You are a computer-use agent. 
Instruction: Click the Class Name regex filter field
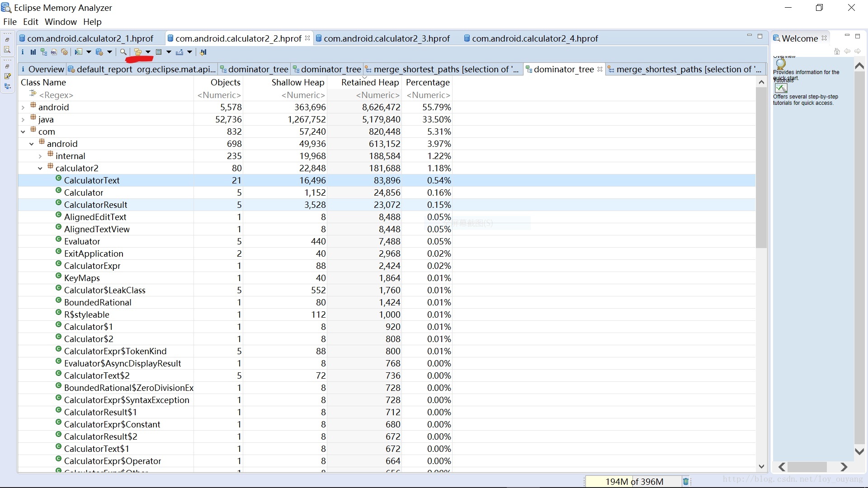[57, 95]
